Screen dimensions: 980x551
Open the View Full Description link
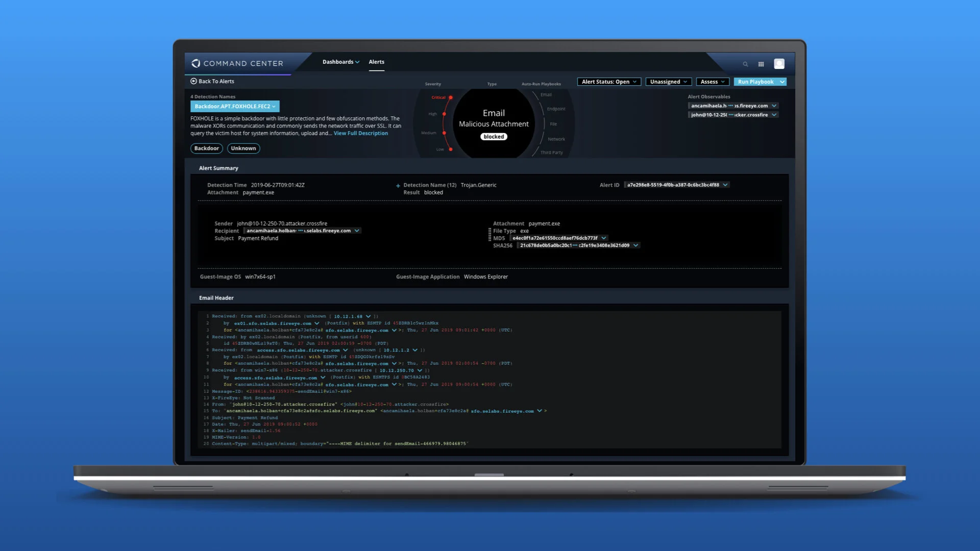[360, 133]
